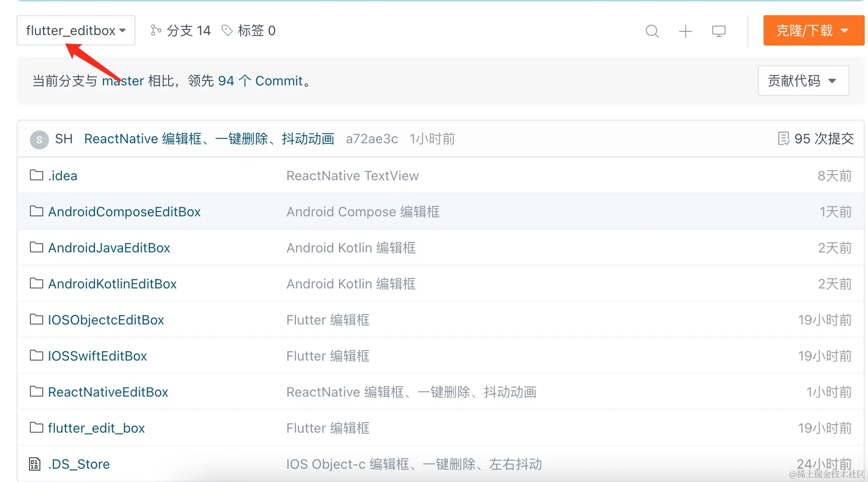Expand the 贡献代码 dropdown
The image size is (868, 482).
(803, 81)
